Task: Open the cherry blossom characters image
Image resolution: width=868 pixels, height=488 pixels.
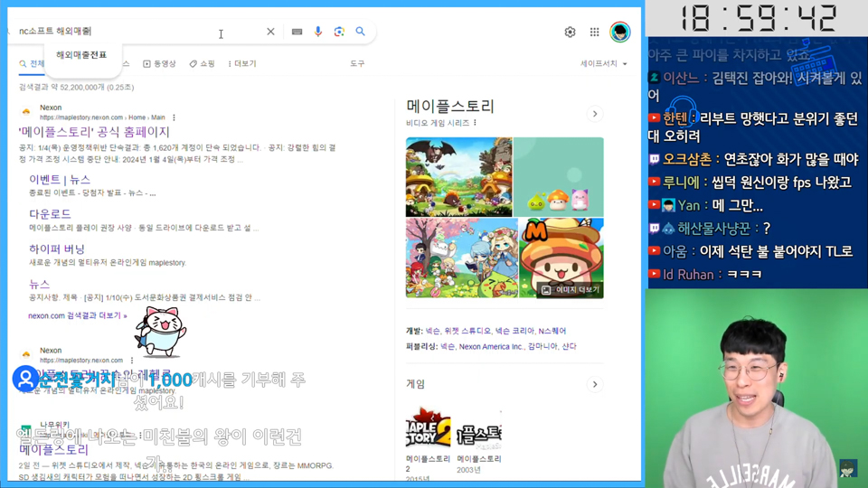Action: click(462, 258)
